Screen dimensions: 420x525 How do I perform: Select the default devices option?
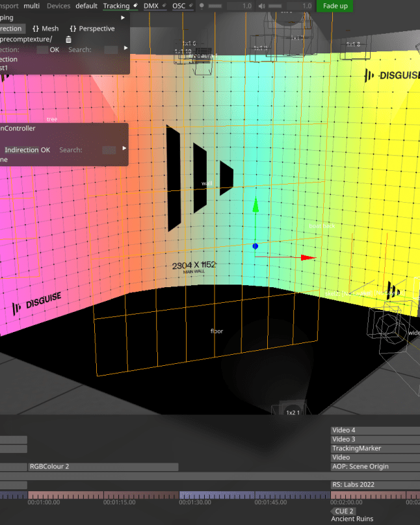click(86, 6)
